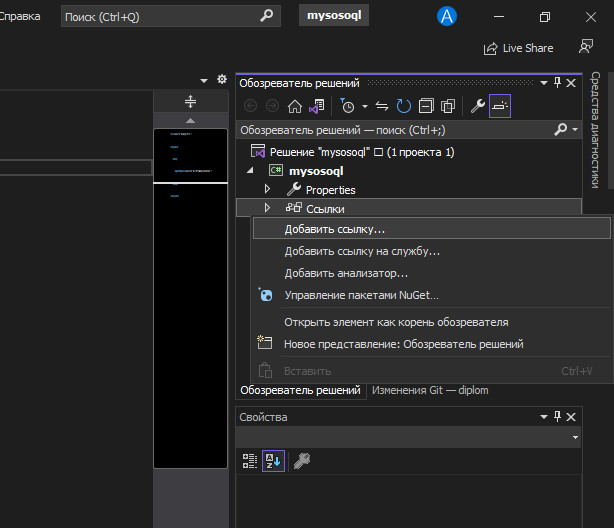Click the new view window icon in menu

pos(265,342)
